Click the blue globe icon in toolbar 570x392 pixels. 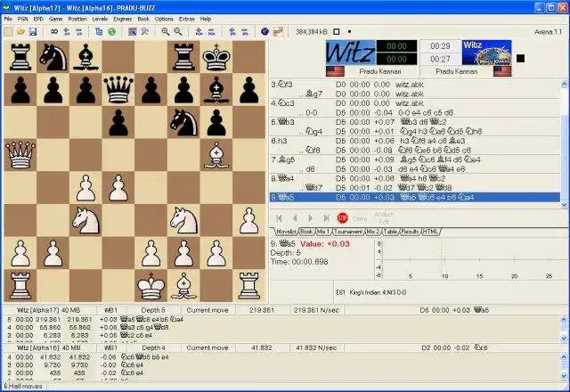point(265,32)
